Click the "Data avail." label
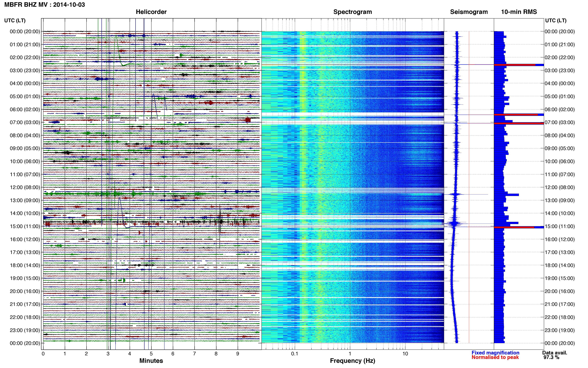 point(555,353)
